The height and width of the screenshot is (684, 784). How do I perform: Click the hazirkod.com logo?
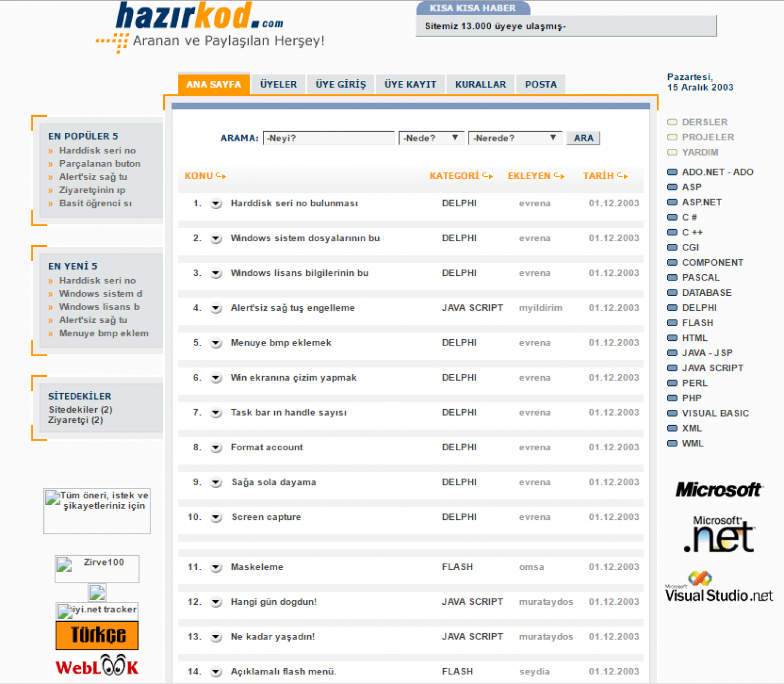click(x=200, y=17)
